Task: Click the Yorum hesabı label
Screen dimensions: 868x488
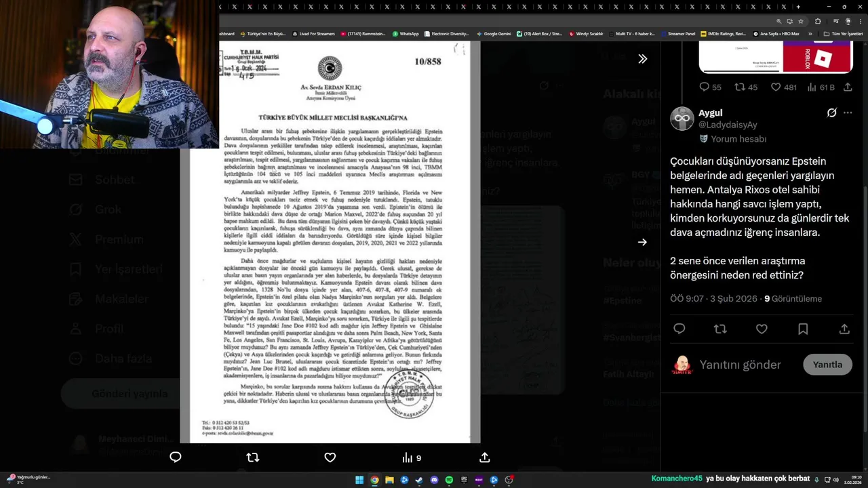Action: tap(738, 139)
